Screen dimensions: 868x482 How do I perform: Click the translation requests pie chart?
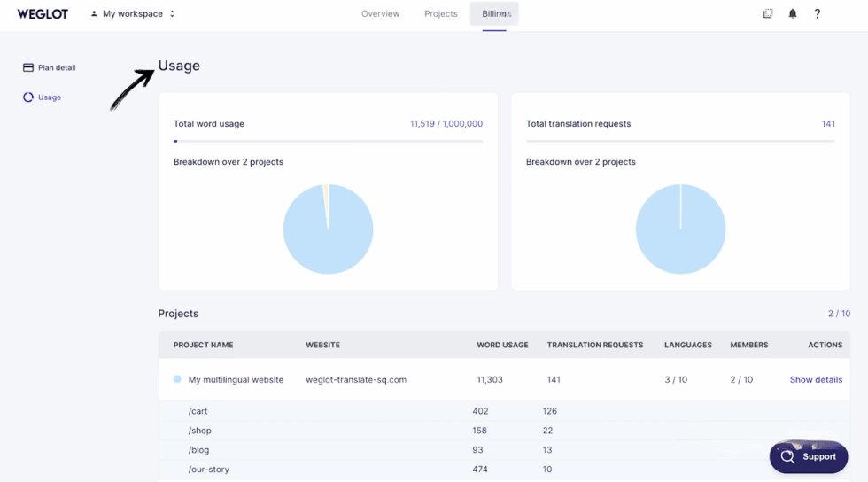[680, 229]
